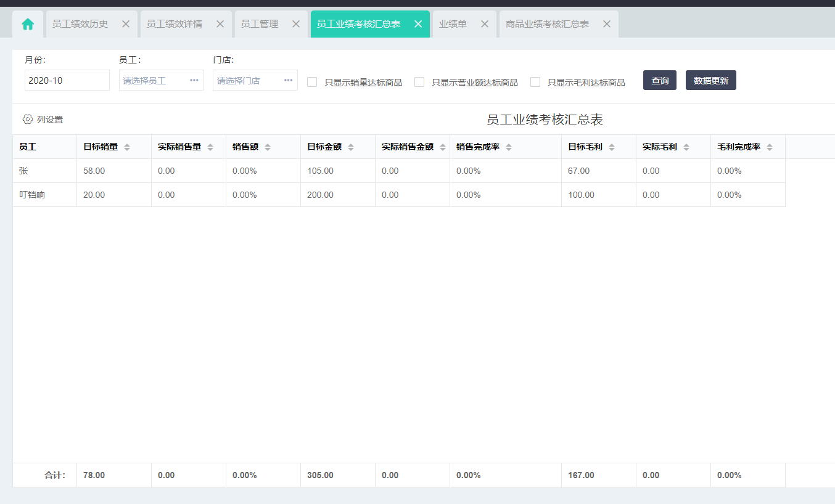Sort by 实际销售金额 column arrows
The width and height of the screenshot is (835, 504).
pyautogui.click(x=443, y=147)
